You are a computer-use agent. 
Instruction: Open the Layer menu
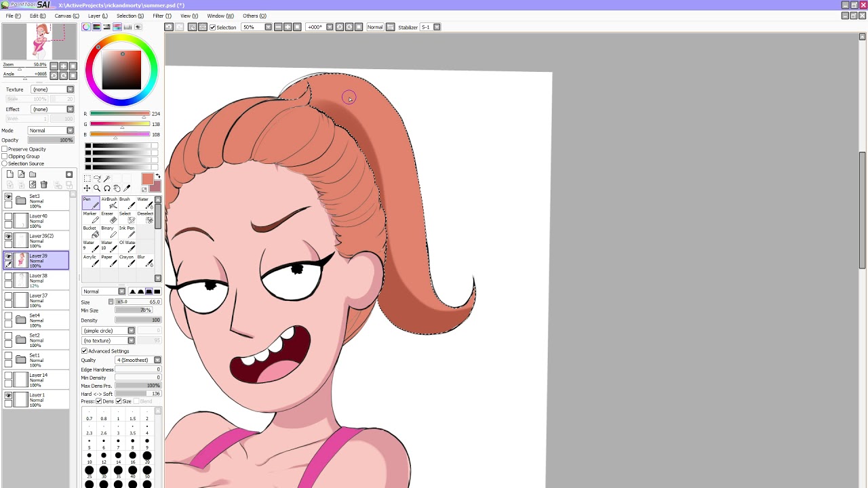98,16
